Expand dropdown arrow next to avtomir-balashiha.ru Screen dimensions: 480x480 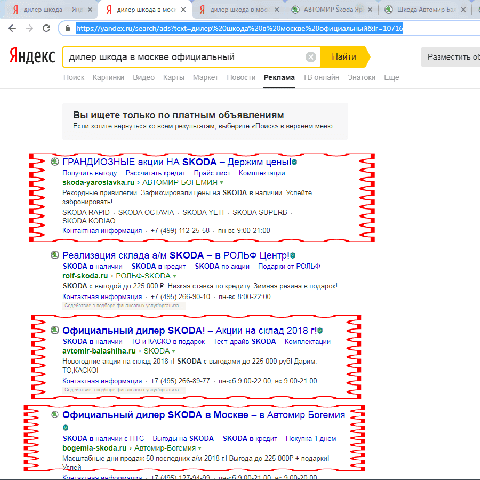pyautogui.click(x=173, y=351)
